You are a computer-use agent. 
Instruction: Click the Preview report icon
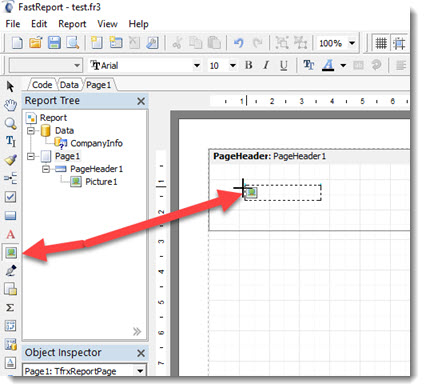[x=73, y=43]
